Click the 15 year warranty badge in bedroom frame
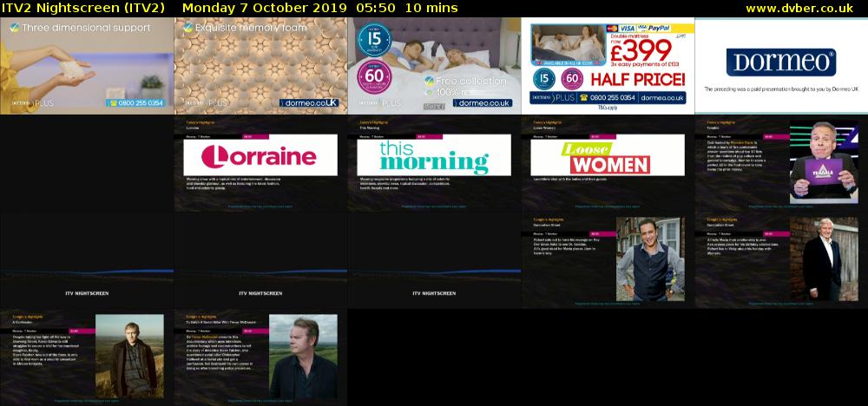Image resolution: width=868 pixels, height=406 pixels. coord(375,40)
